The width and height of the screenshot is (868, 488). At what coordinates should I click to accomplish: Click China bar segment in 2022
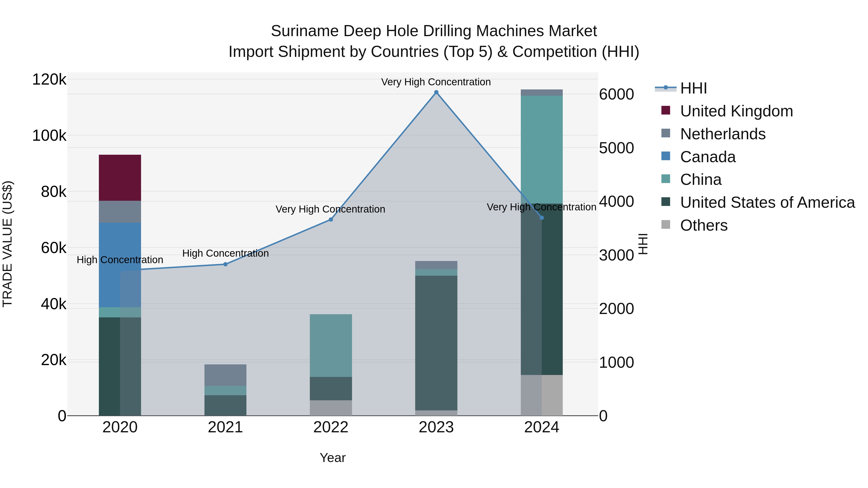(331, 346)
